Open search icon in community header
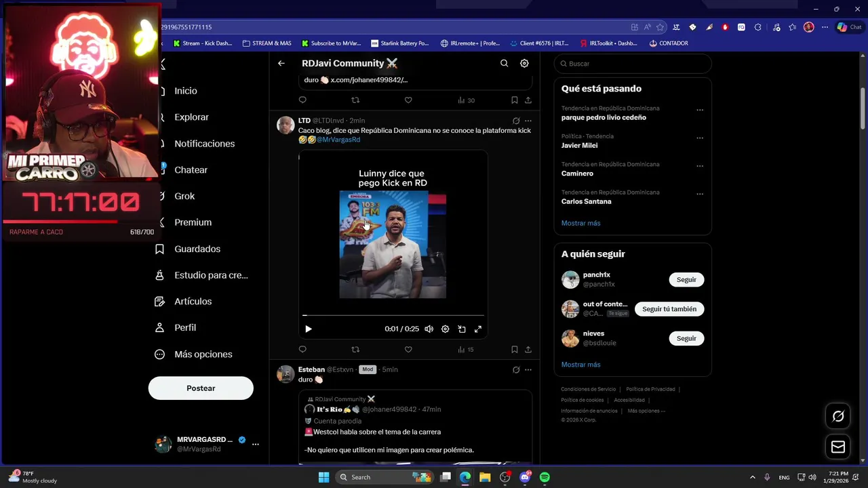The height and width of the screenshot is (488, 868). (x=504, y=63)
